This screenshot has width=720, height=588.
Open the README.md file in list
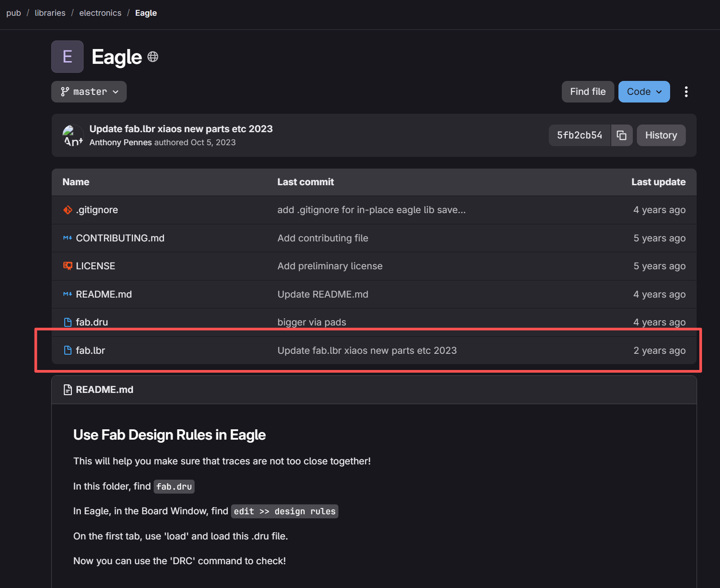104,294
